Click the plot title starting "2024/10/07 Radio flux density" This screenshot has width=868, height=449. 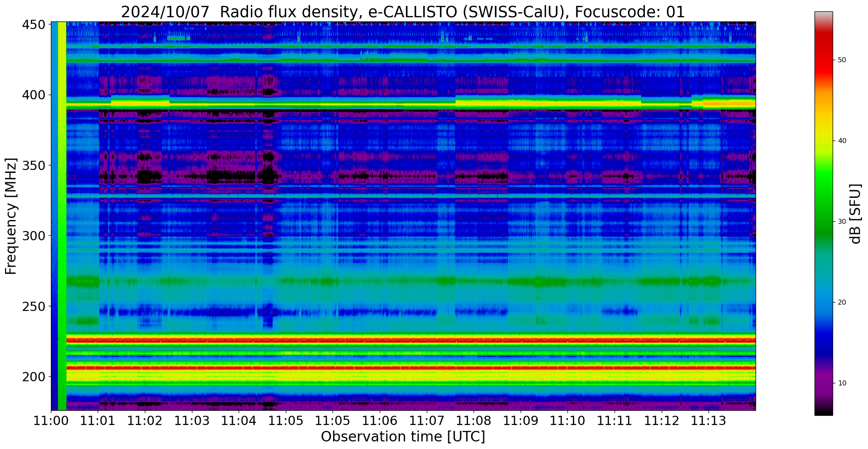pos(403,12)
